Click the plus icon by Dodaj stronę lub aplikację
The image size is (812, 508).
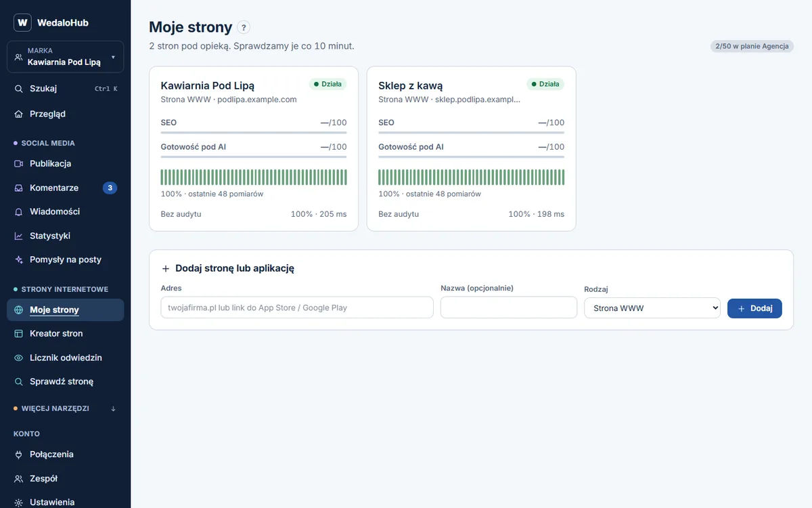tap(166, 268)
